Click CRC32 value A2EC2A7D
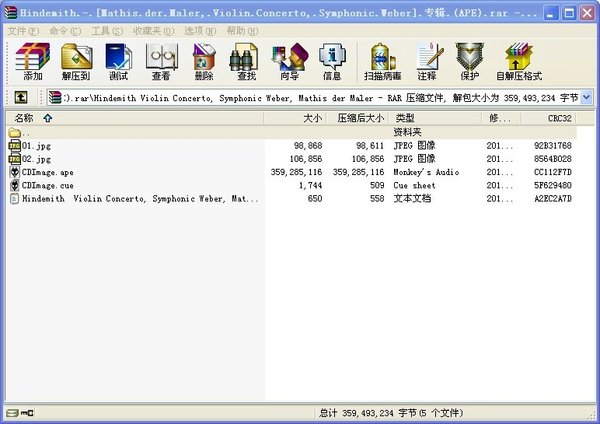Image resolution: width=600 pixels, height=424 pixels. point(553,199)
